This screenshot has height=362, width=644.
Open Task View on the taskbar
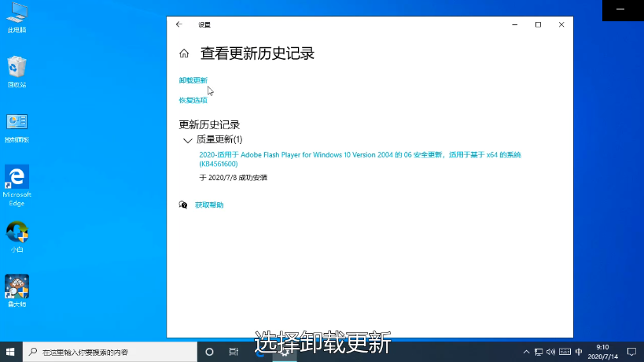click(x=234, y=351)
